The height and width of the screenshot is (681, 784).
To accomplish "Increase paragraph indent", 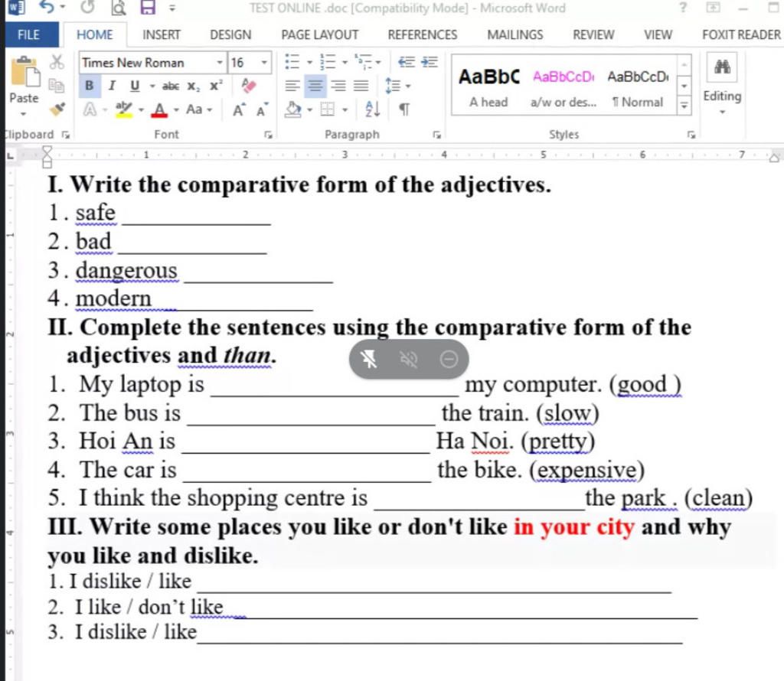I will coord(429,61).
